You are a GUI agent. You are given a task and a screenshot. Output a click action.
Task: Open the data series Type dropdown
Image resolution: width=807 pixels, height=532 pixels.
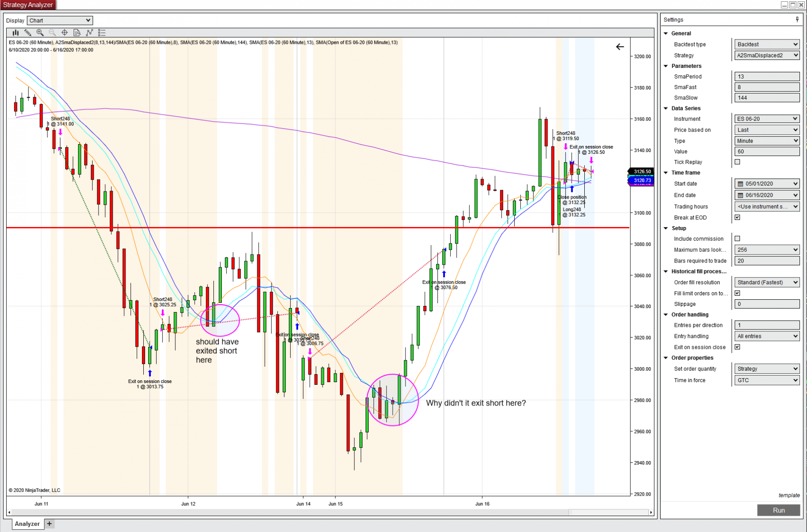point(767,141)
